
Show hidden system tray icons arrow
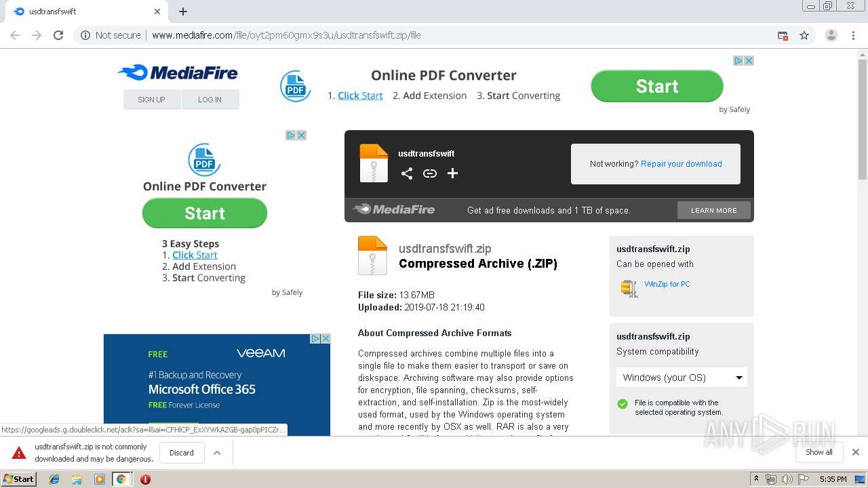pyautogui.click(x=756, y=479)
